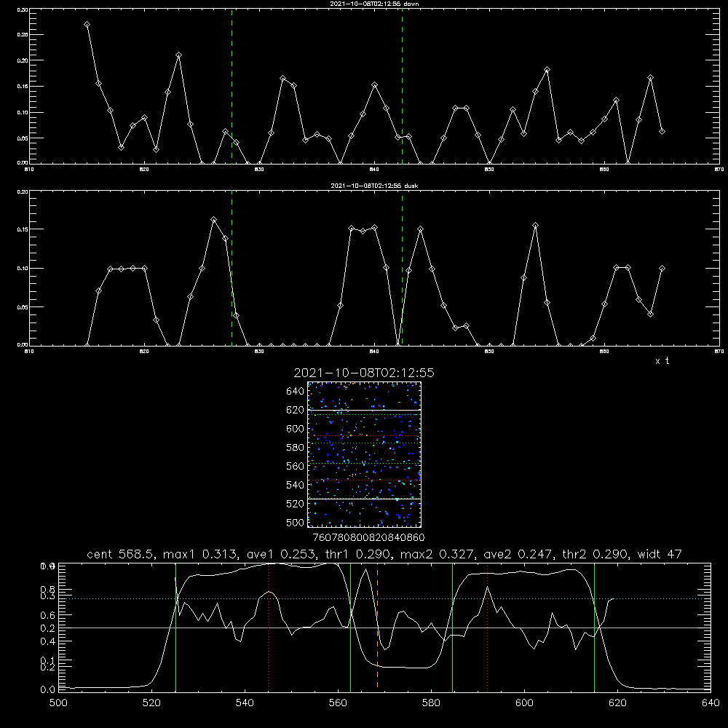Image resolution: width=728 pixels, height=728 pixels.
Task: Select the red dotted line near 592
Action: pyautogui.click(x=488, y=627)
